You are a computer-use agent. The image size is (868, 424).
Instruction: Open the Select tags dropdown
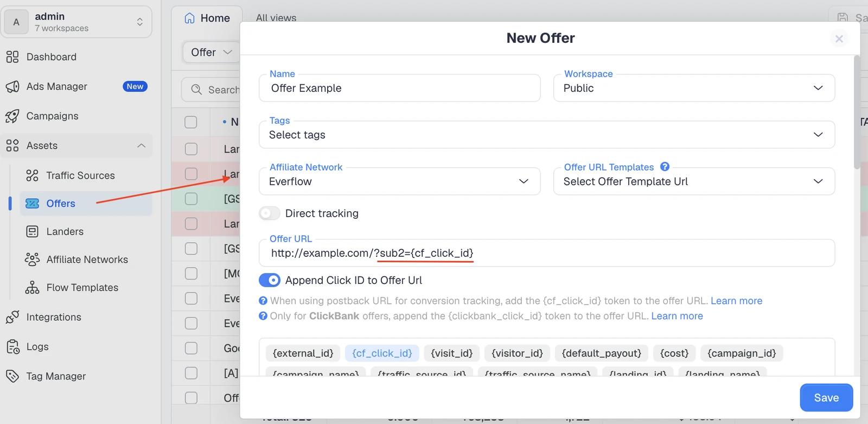tap(547, 135)
